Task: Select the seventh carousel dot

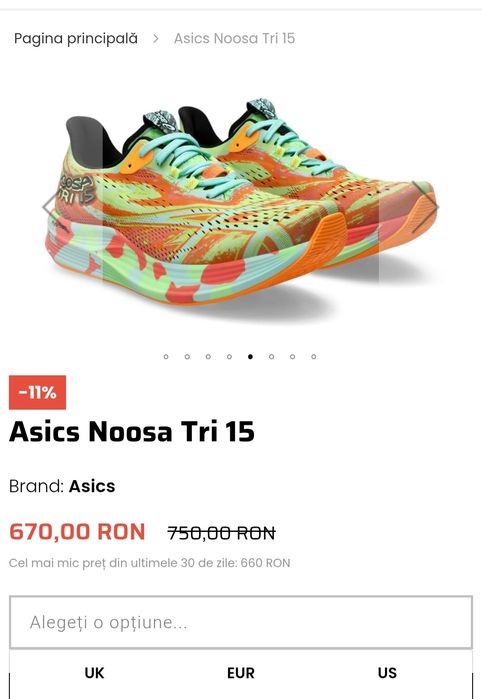Action: coord(292,357)
